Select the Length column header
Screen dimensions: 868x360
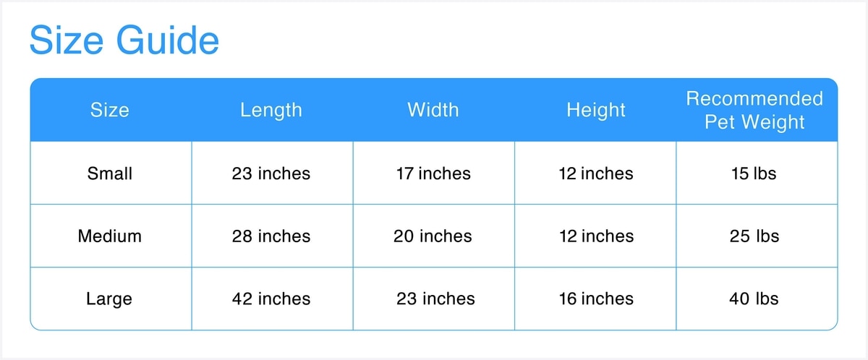(271, 110)
